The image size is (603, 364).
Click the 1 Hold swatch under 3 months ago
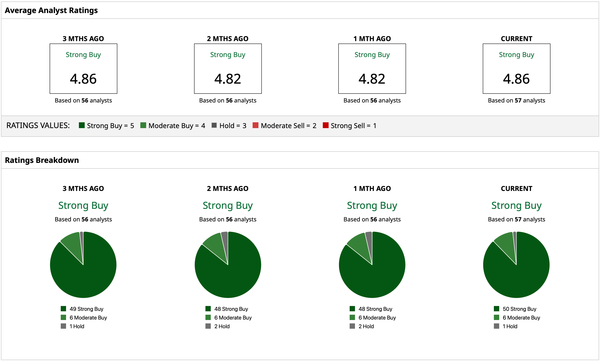click(x=63, y=326)
